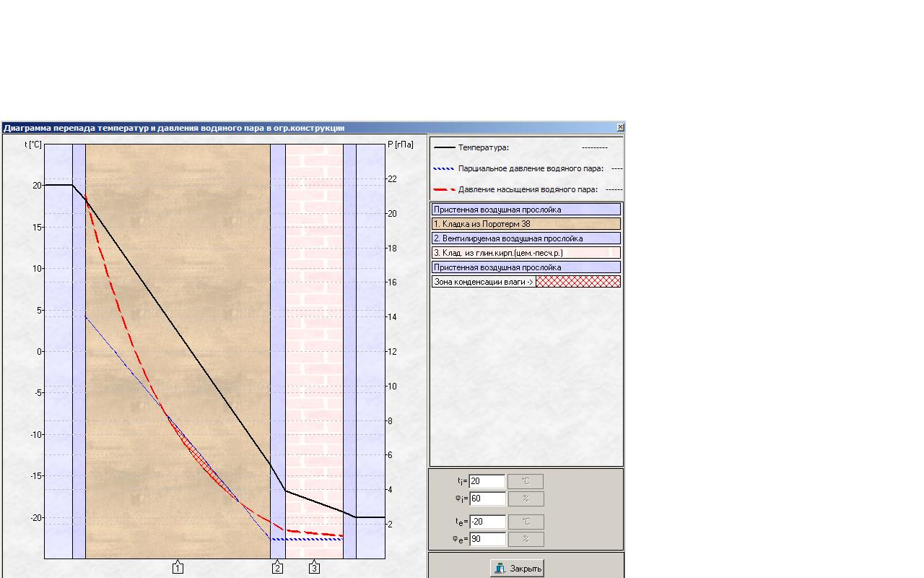This screenshot has height=578, width=924.
Task: Click 'Давление насыщения водяного пара:' legend entry
Action: (528, 189)
